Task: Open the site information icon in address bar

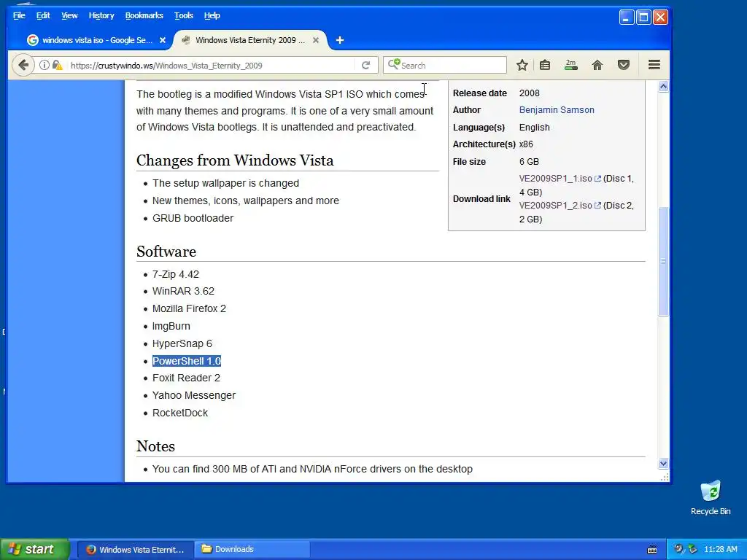Action: (x=44, y=65)
